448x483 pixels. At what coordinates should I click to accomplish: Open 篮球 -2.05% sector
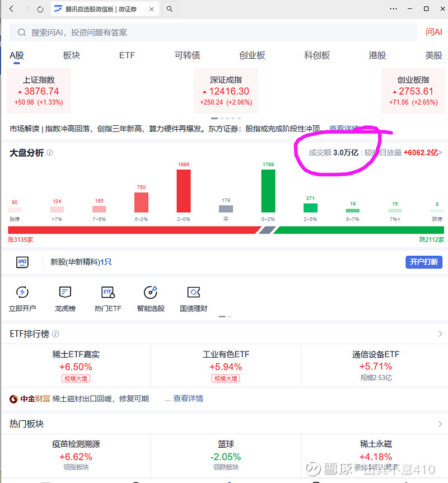[x=226, y=456]
